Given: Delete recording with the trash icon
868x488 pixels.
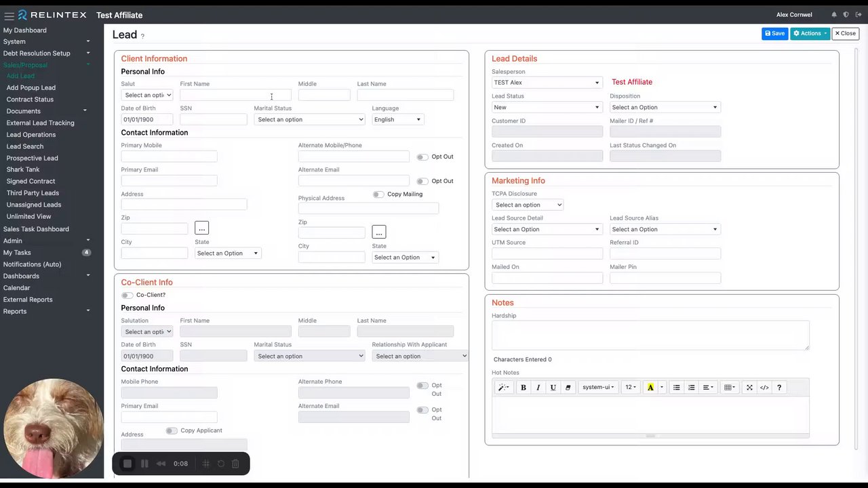Looking at the screenshot, I should [235, 464].
